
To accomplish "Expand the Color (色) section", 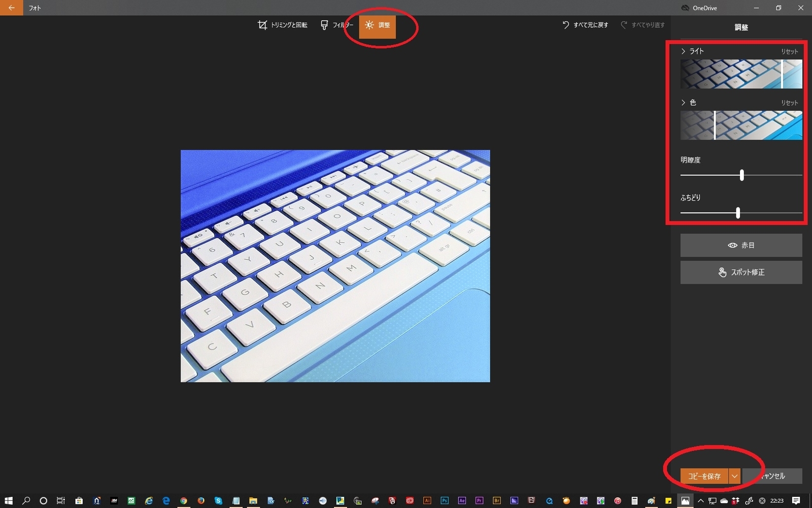I will click(689, 103).
